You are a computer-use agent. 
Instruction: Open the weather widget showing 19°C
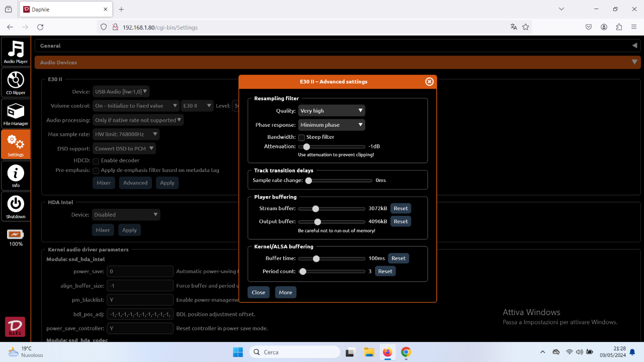coord(26,352)
